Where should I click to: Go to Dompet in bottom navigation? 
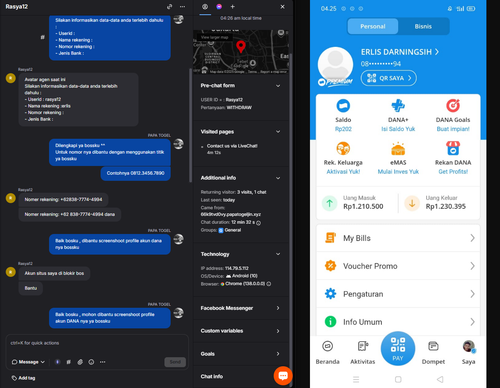[433, 353]
